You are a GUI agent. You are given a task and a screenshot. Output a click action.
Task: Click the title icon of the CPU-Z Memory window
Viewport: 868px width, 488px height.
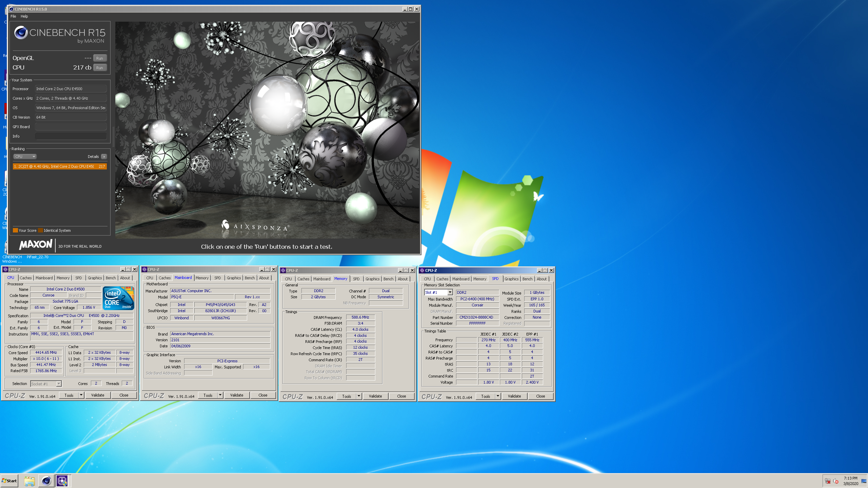pos(283,270)
